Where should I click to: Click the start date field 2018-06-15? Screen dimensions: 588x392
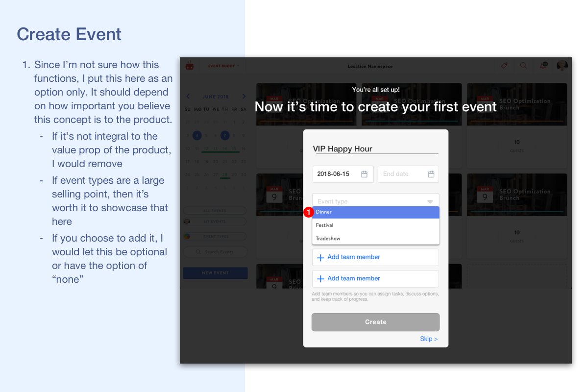point(343,174)
